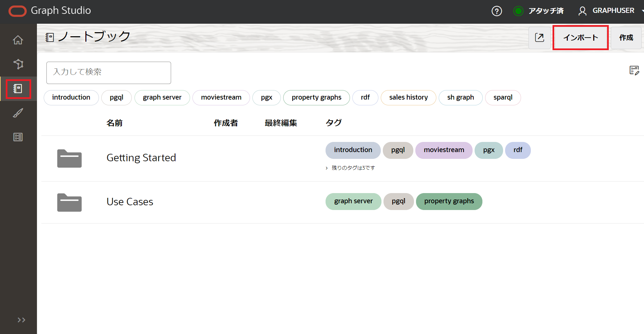This screenshot has height=334, width=644.
Task: Open the GRAPHUSER account dropdown
Action: pyautogui.click(x=610, y=11)
